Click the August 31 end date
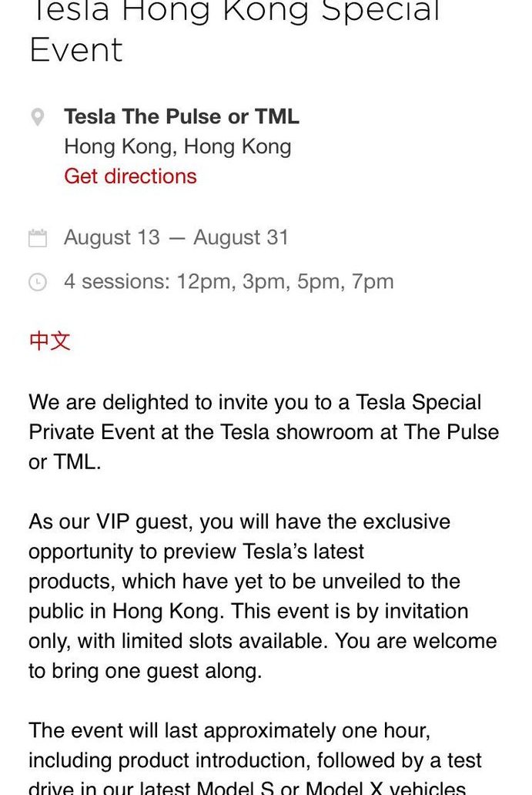 [x=241, y=237]
